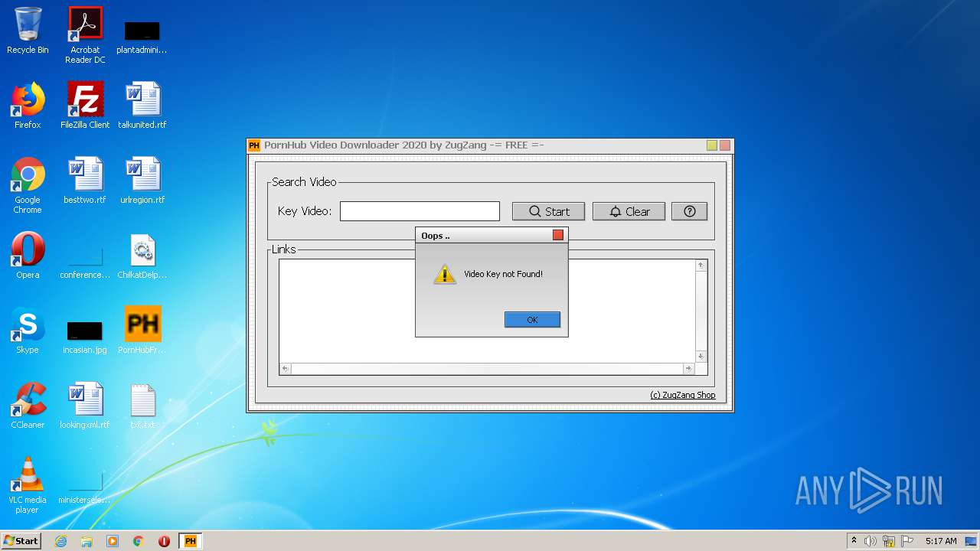Click the Clear button with bell icon

pos(629,212)
